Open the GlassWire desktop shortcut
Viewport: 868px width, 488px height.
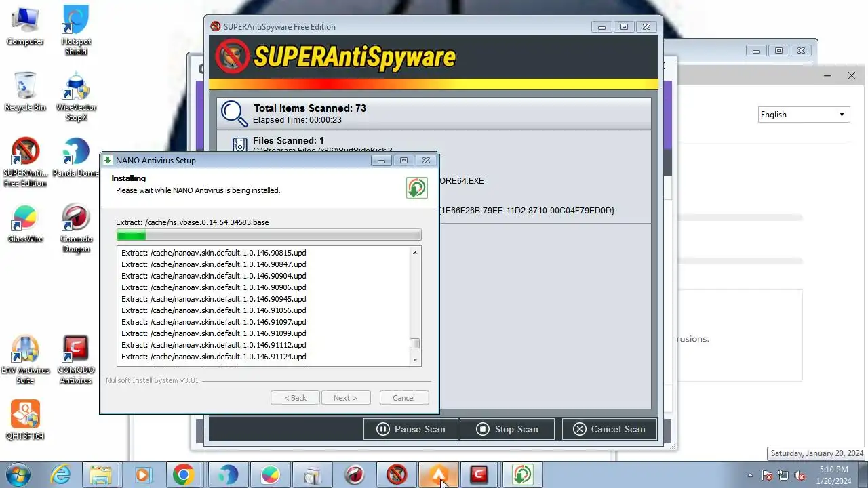(25, 223)
